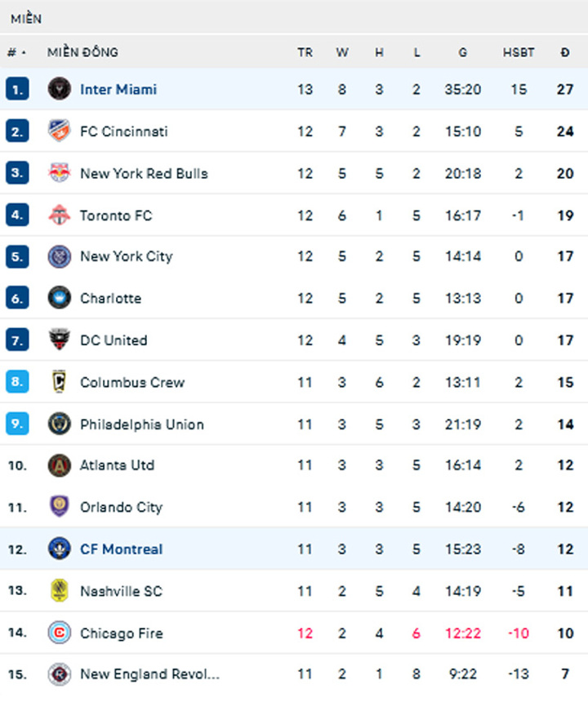The image size is (588, 702).
Task: Click the Inter Miami team crest
Action: point(59,89)
